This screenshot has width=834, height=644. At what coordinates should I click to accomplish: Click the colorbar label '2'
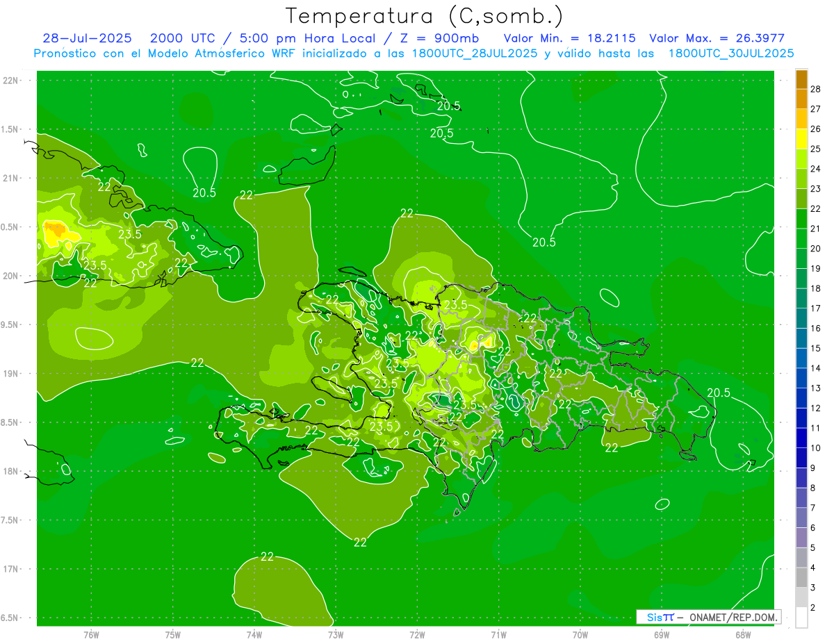point(814,608)
